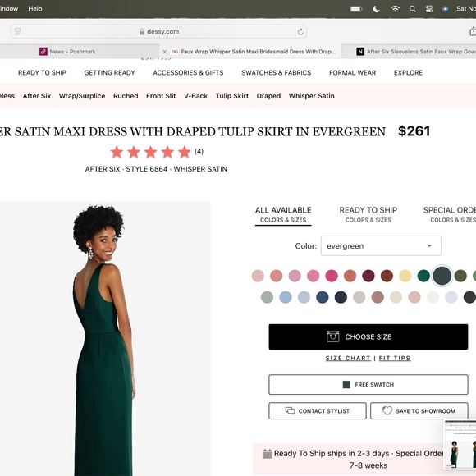
Task: Click the Tulip Skirt tag link
Action: [x=232, y=96]
